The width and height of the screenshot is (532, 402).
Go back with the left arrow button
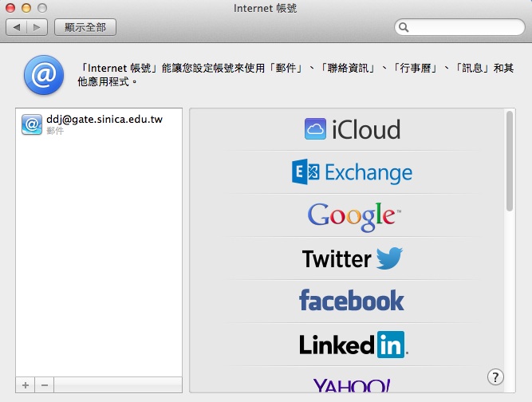(17, 27)
